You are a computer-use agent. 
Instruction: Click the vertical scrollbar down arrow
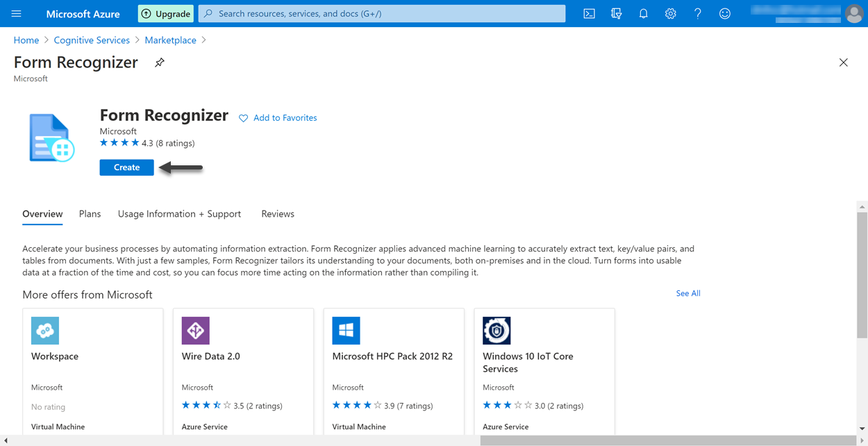pos(862,429)
